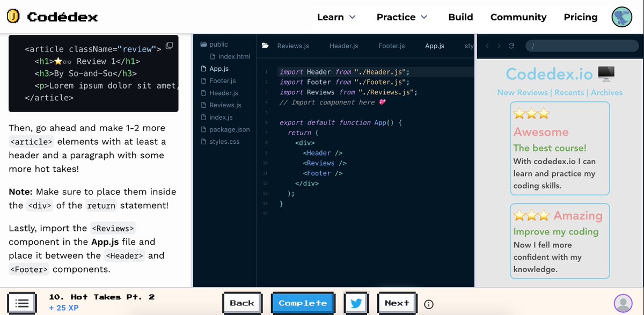Image resolution: width=644 pixels, height=315 pixels.
Task: Click the file icon next to styles.css
Action: point(203,142)
